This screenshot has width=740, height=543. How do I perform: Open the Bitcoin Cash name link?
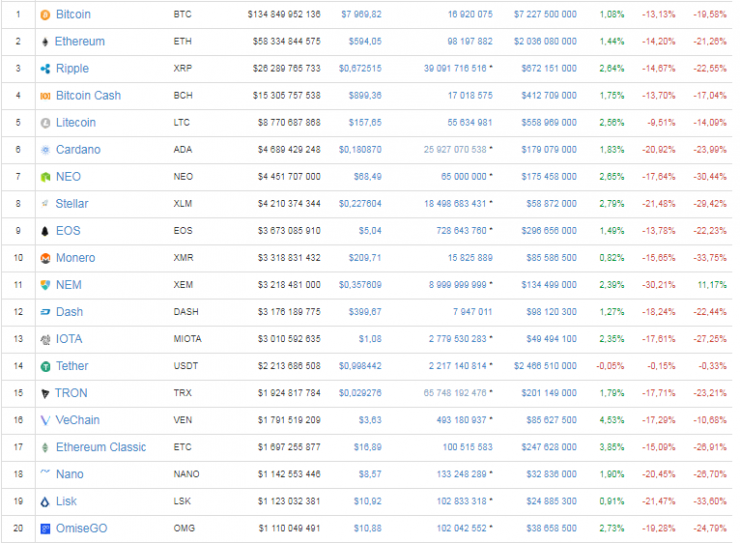pos(88,96)
